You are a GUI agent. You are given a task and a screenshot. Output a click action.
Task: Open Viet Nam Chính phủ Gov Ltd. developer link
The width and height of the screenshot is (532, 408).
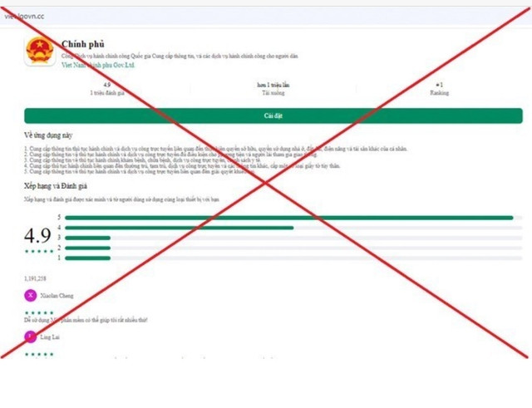(96, 64)
